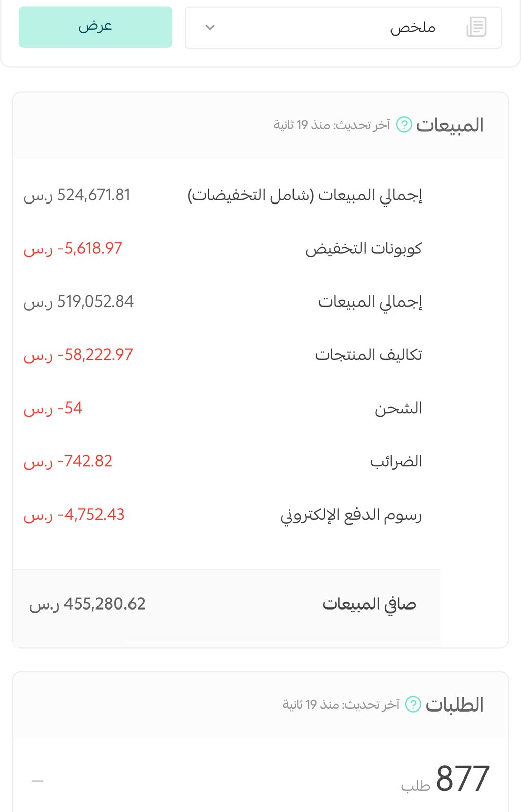Select the رسوم الدفع الإلكتروني row label
Screen dimensions: 521x812
351,515
